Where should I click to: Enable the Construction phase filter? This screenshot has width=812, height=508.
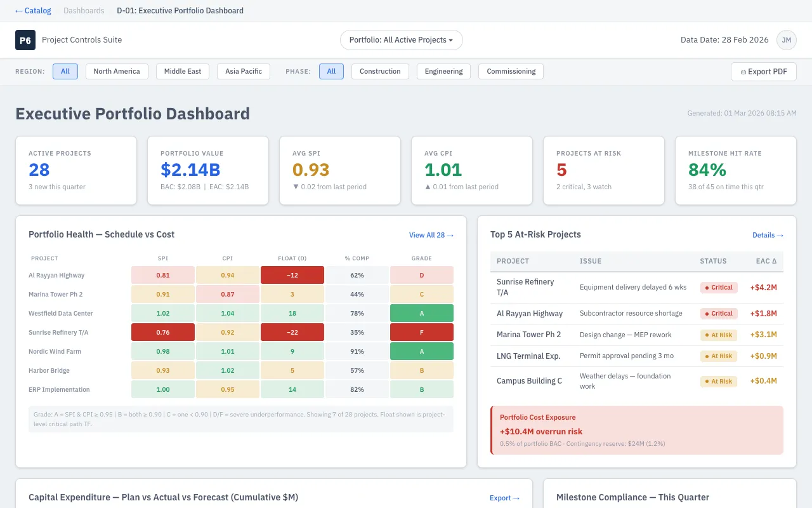[x=380, y=71]
